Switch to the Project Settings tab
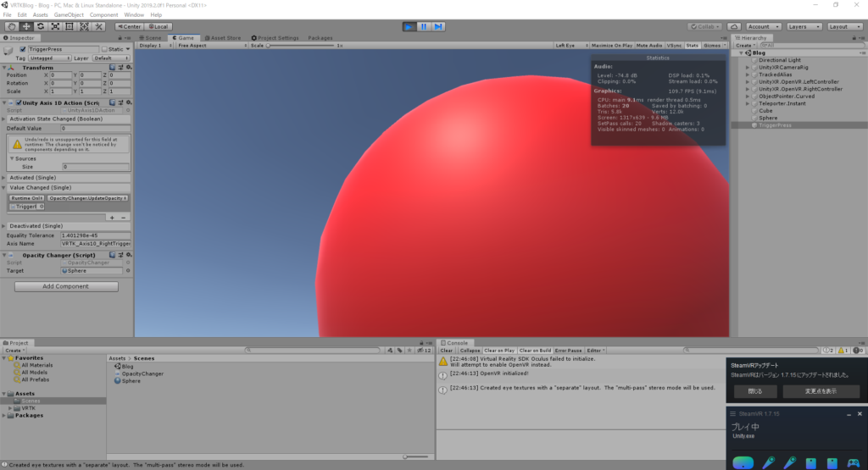Screen dimensions: 868x470 coord(275,38)
